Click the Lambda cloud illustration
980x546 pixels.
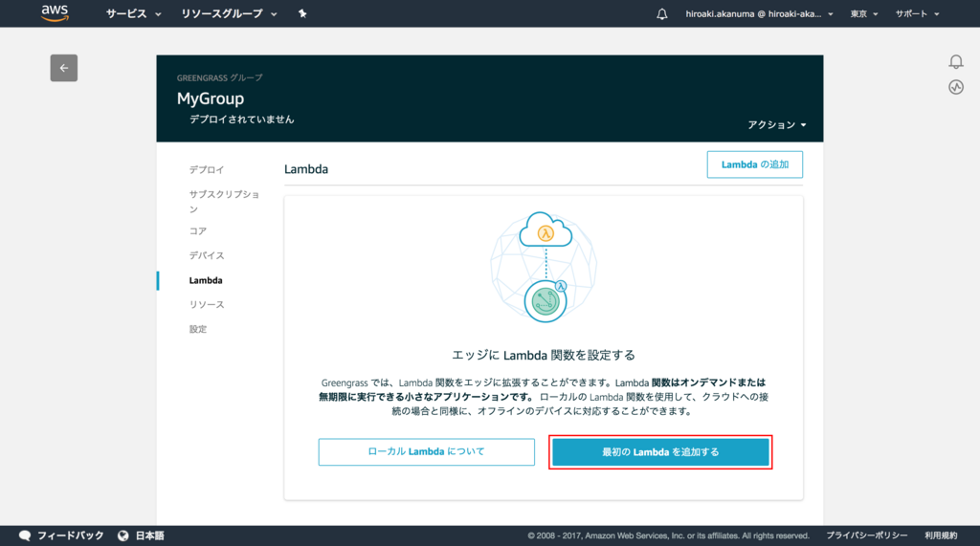point(545,267)
